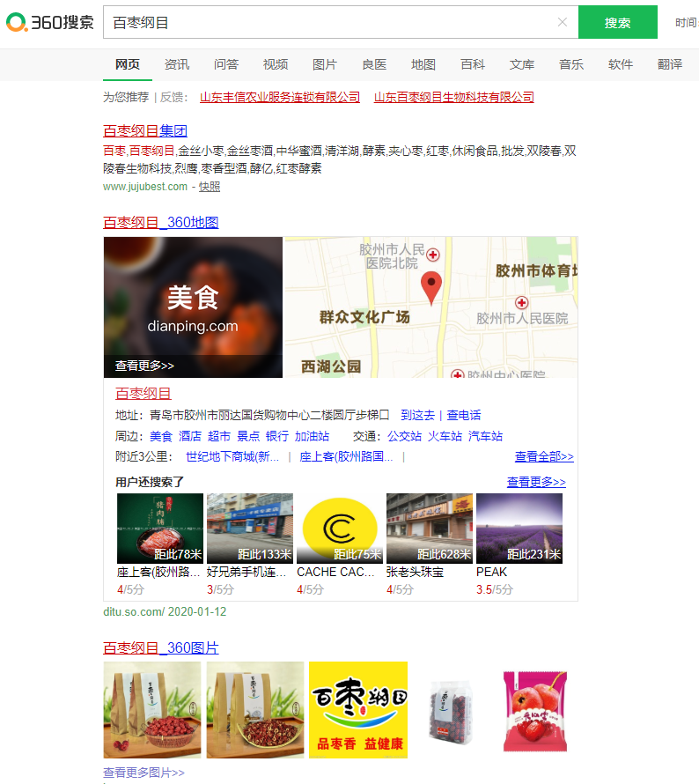Open the 百枣纲目 place name link

[143, 394]
